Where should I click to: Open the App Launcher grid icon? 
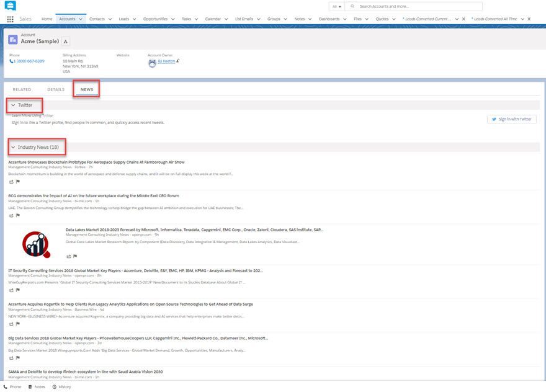coord(10,19)
